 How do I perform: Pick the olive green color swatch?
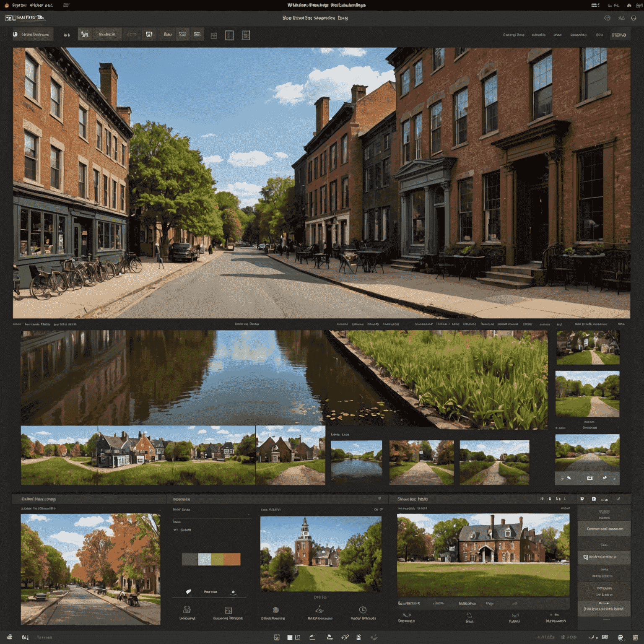[x=218, y=559]
